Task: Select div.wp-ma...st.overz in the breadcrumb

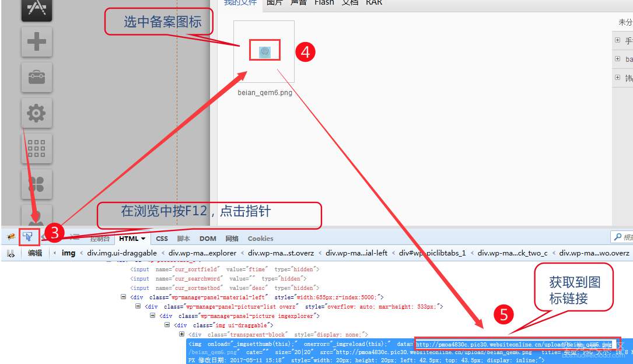Action: pos(281,253)
